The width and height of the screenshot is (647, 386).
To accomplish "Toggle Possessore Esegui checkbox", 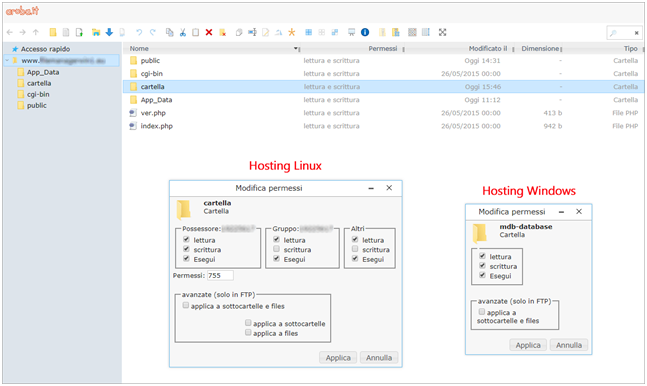I will (186, 258).
